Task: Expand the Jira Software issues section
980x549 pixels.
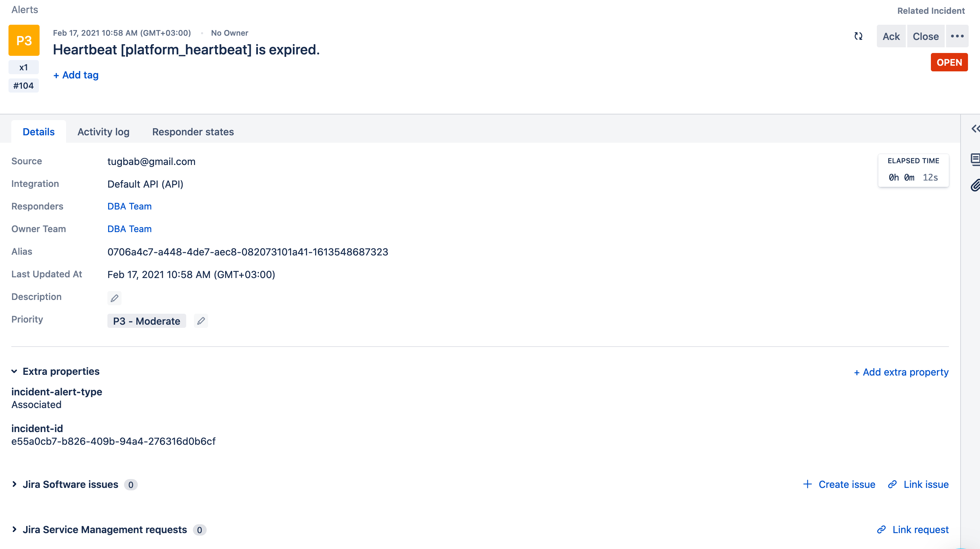Action: (15, 484)
